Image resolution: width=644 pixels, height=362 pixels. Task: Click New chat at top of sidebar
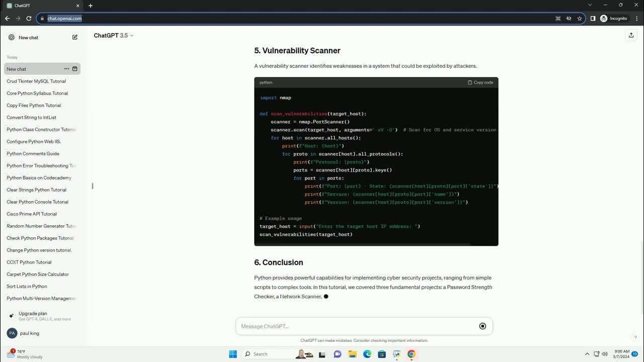(x=42, y=37)
